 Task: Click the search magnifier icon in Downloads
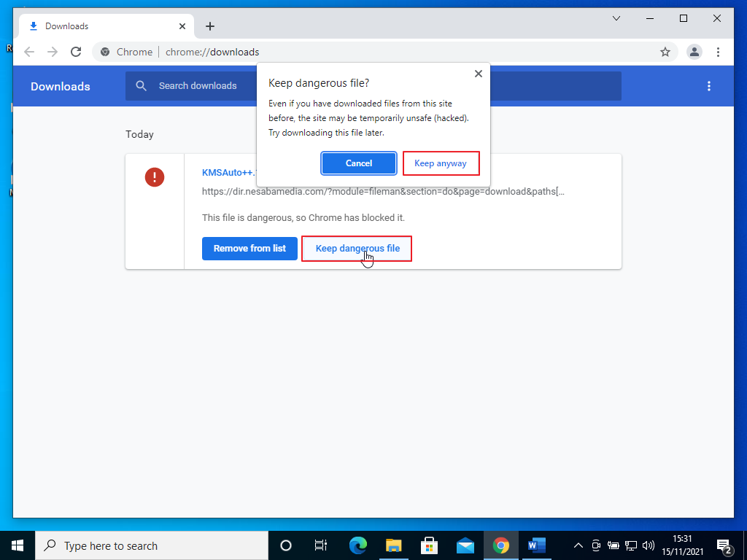(x=141, y=86)
